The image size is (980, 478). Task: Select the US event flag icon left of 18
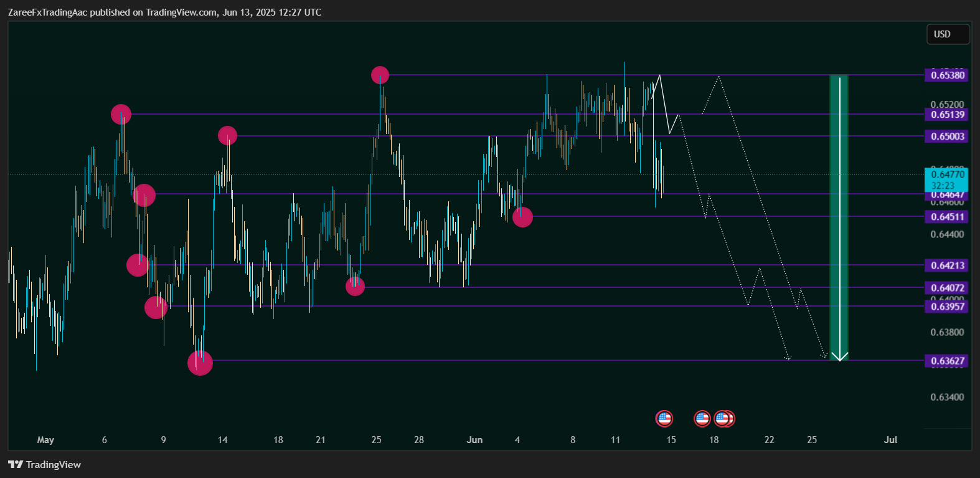click(702, 419)
